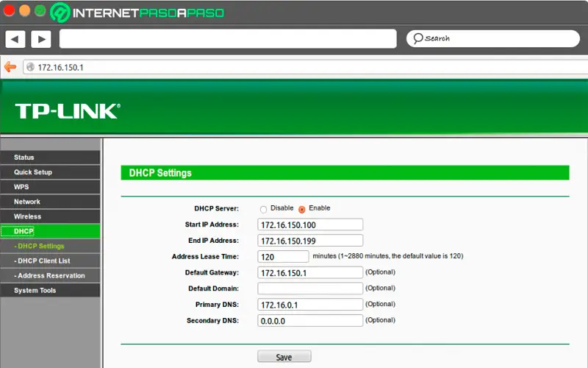Viewport: 588px width, 368px height.
Task: Open the Address Reservation submenu
Action: click(x=50, y=275)
